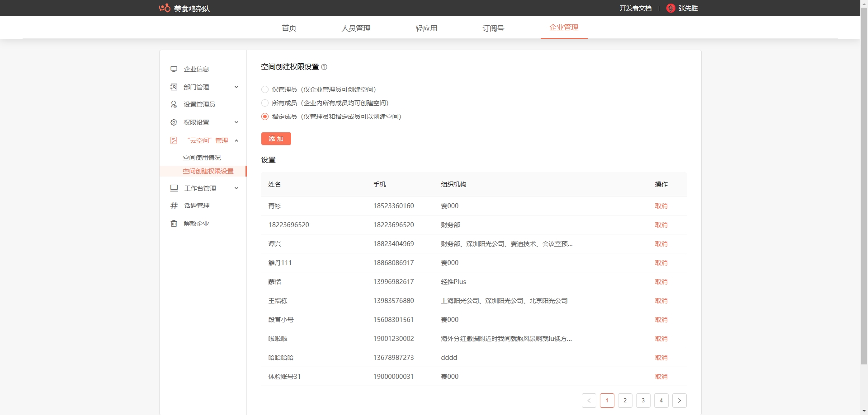
Task: Click 取消 for 王福栋 row
Action: (661, 301)
